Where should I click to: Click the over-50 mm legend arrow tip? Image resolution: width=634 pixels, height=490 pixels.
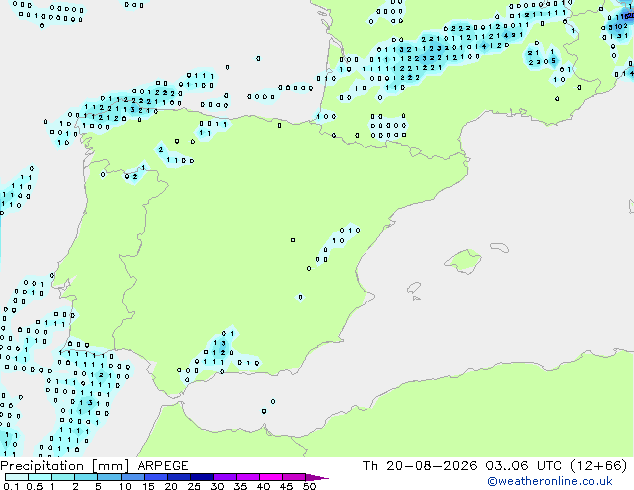(x=317, y=477)
